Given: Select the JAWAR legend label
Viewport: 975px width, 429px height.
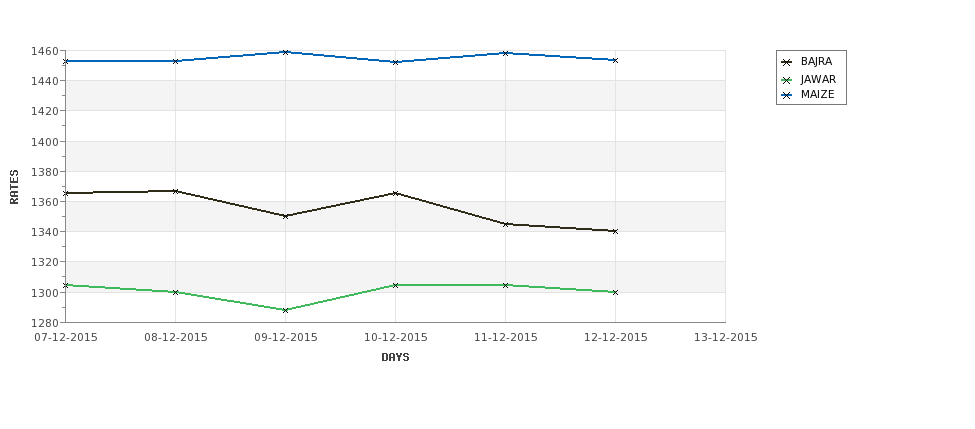Looking at the screenshot, I should [x=818, y=80].
